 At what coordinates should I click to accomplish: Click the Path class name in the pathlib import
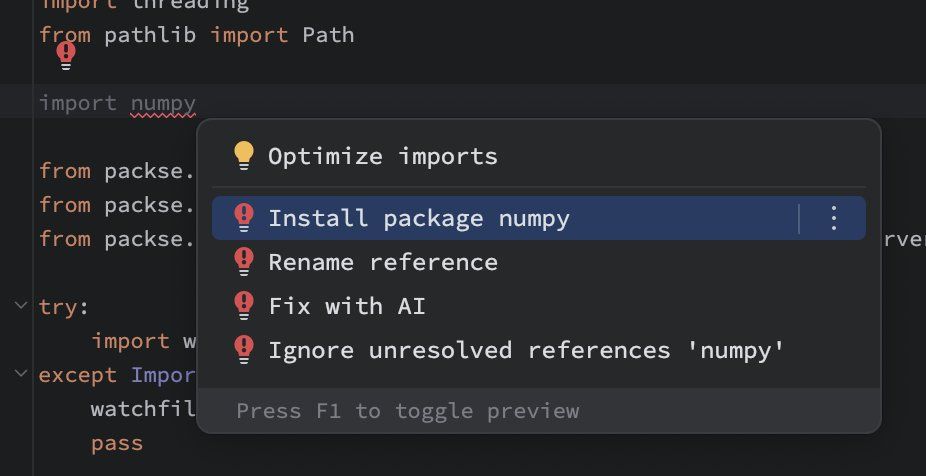pos(328,35)
